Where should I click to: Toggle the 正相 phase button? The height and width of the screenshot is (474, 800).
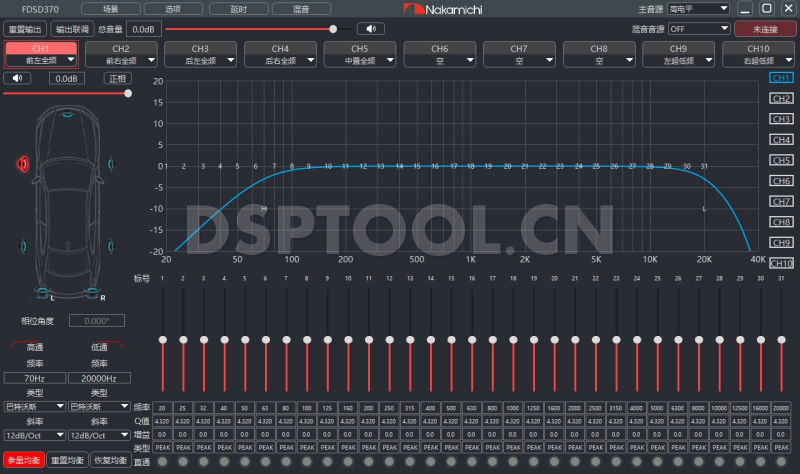[117, 78]
